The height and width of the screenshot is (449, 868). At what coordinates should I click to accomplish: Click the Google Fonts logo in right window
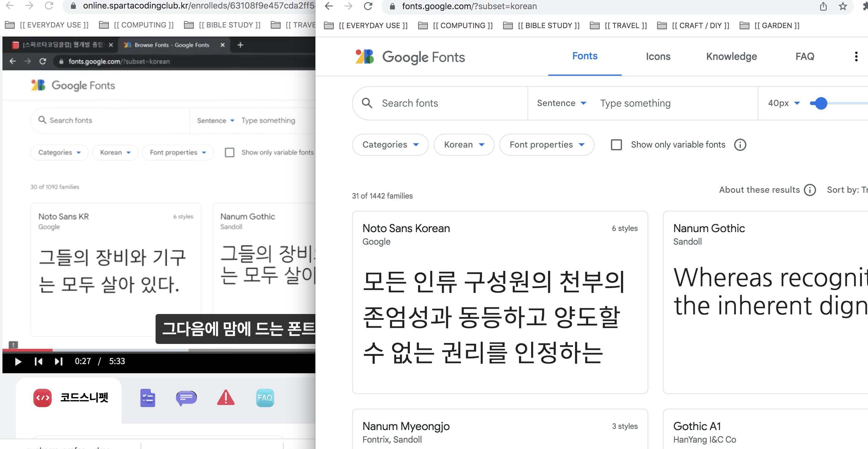click(410, 57)
